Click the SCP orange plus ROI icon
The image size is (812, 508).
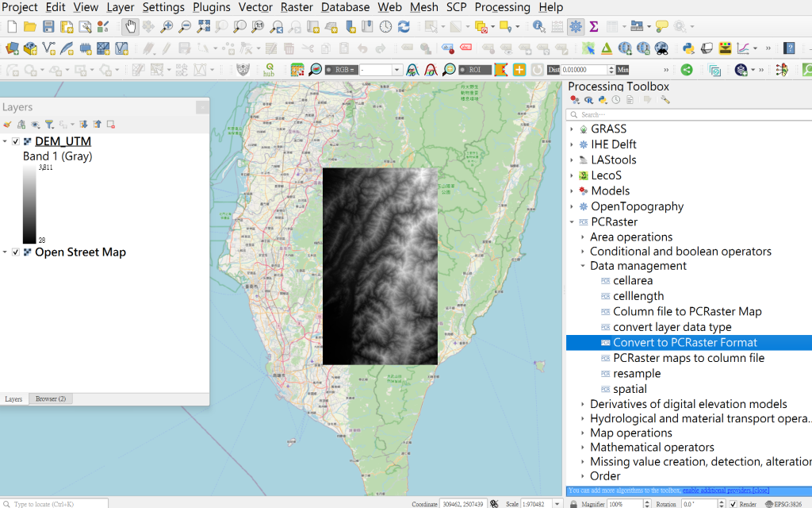(x=519, y=70)
